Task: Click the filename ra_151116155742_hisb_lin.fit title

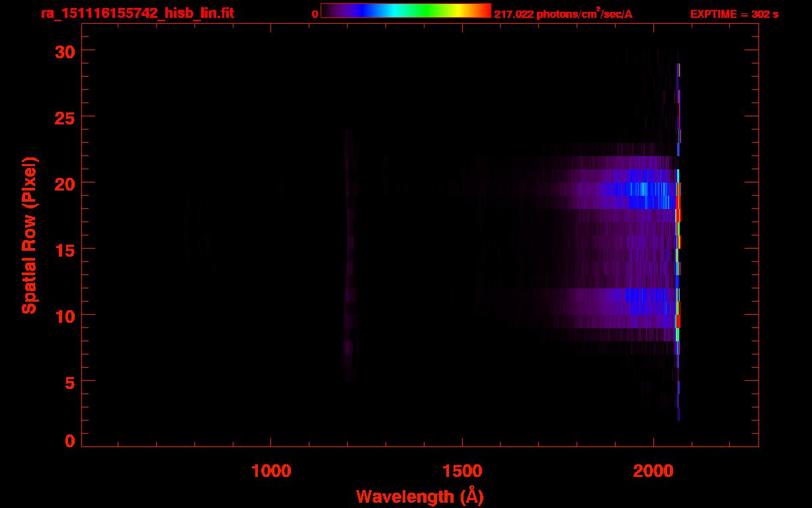Action: pos(136,13)
